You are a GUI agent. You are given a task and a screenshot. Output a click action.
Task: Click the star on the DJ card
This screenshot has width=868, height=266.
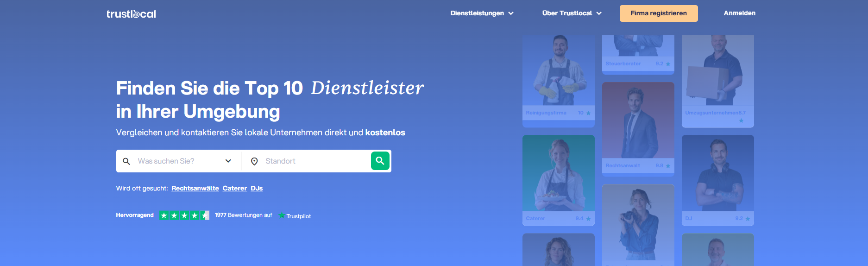click(x=748, y=219)
